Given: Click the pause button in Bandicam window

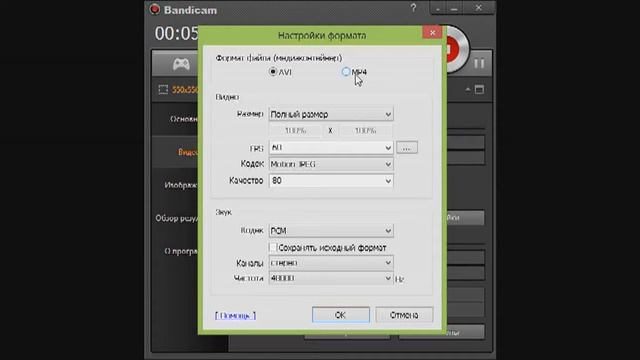Looking at the screenshot, I should tap(479, 63).
